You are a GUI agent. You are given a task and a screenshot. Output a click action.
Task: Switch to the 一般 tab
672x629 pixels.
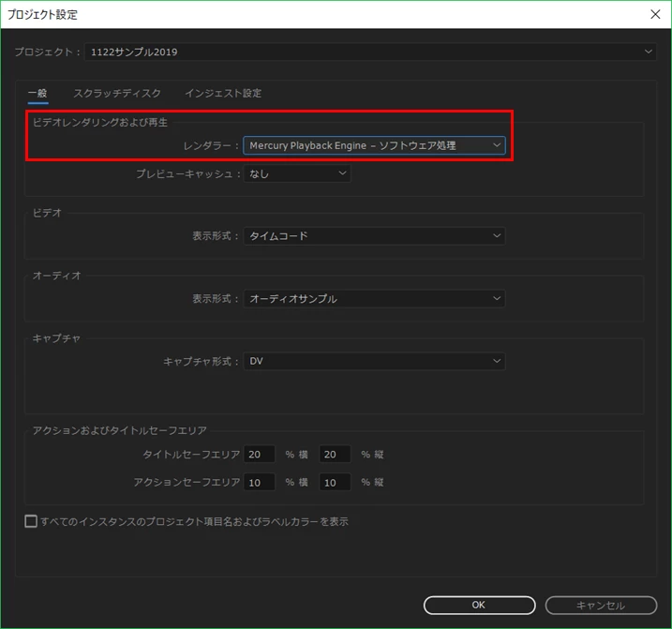37,93
